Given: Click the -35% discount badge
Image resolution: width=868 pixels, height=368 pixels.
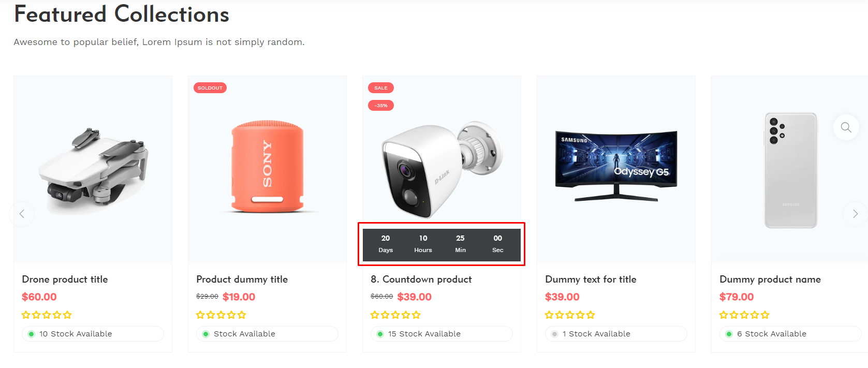Looking at the screenshot, I should (380, 106).
